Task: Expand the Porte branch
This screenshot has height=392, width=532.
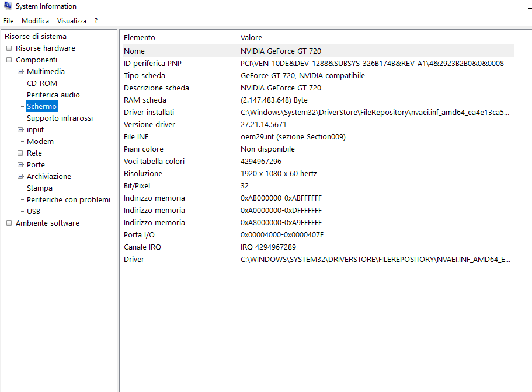Action: tap(20, 165)
